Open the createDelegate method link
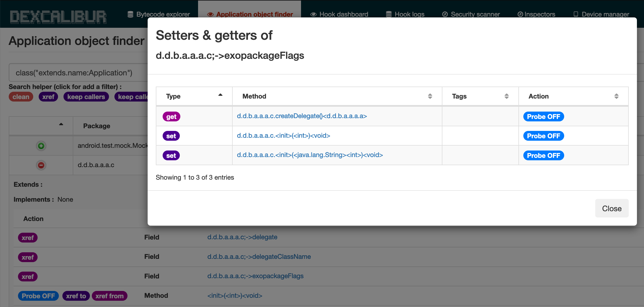Viewport: 644px width, 307px height. tap(302, 116)
